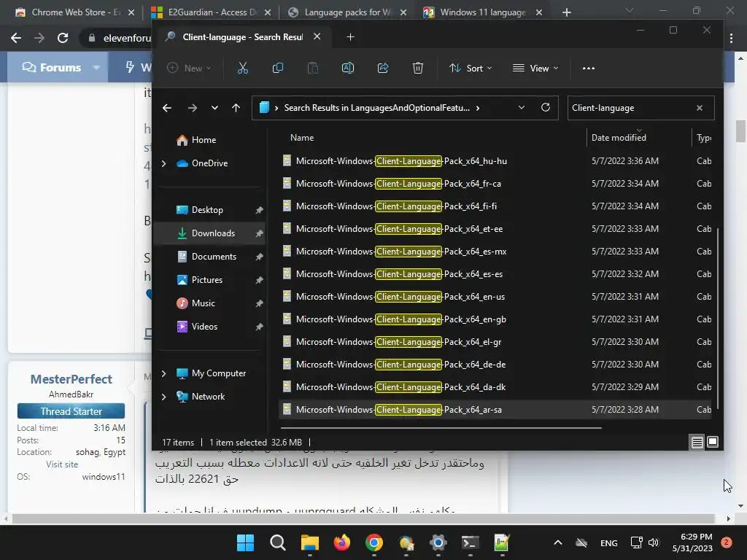The height and width of the screenshot is (560, 747).
Task: Click Chrome back arrow button
Action: click(16, 38)
